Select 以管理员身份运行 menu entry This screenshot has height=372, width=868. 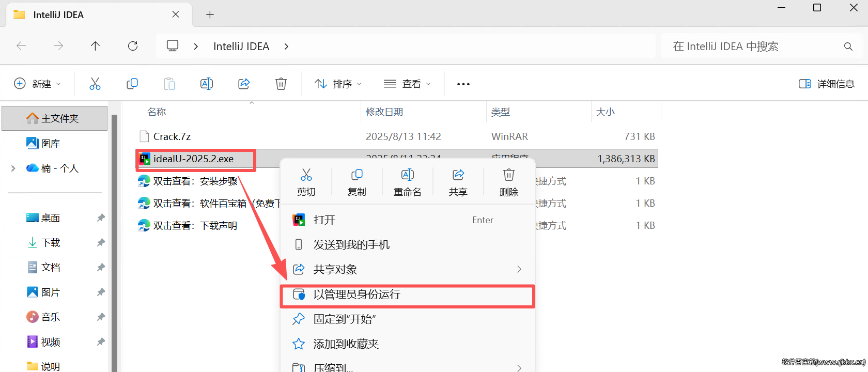(407, 295)
